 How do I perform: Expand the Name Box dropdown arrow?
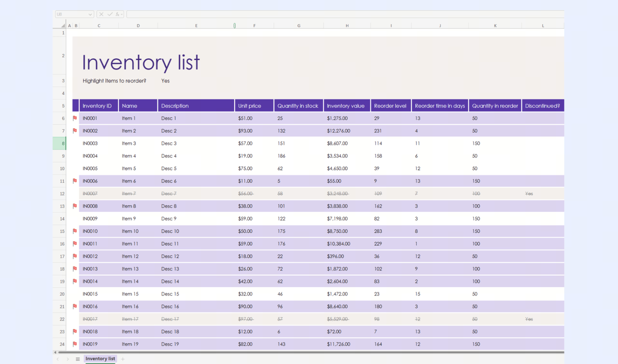tap(90, 14)
